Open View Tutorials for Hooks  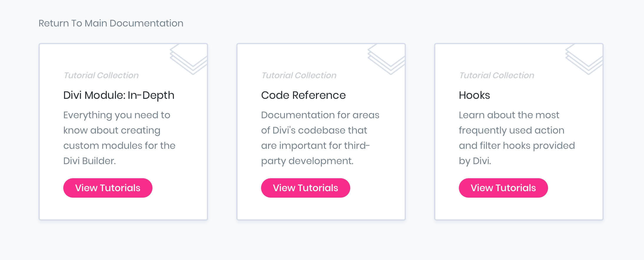pyautogui.click(x=503, y=188)
